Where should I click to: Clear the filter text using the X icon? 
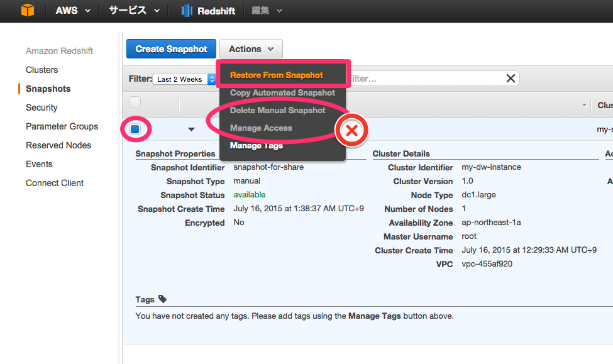pyautogui.click(x=511, y=78)
